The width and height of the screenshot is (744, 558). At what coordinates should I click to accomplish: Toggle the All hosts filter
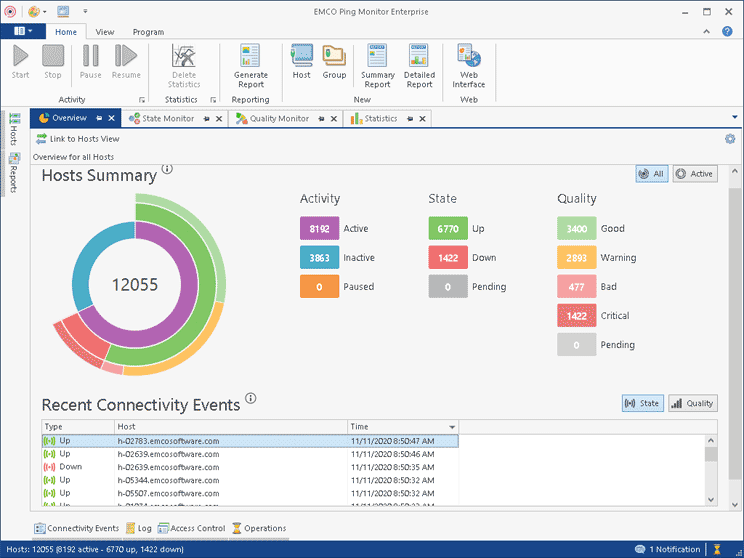tap(651, 174)
